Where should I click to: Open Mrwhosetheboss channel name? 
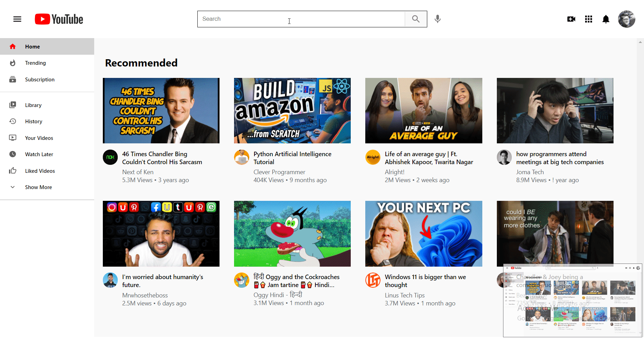(x=145, y=295)
